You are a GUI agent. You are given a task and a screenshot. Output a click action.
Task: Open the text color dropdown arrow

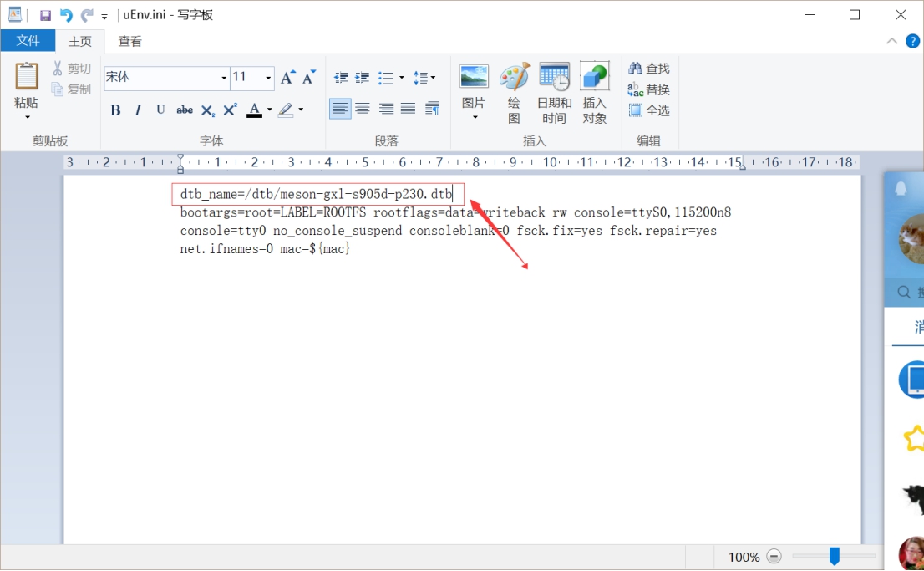(x=269, y=110)
